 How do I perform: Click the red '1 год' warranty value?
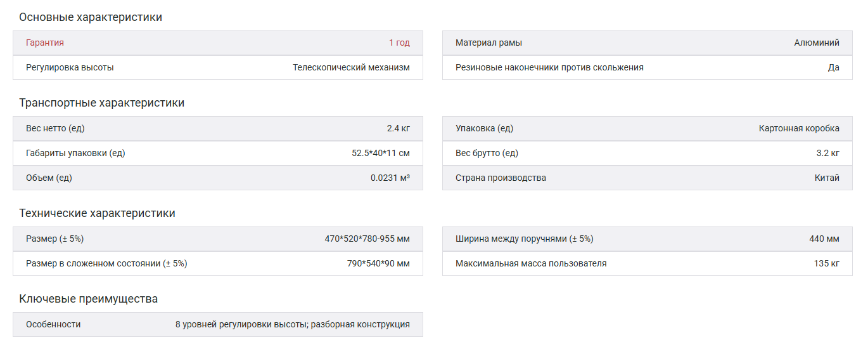click(x=399, y=43)
